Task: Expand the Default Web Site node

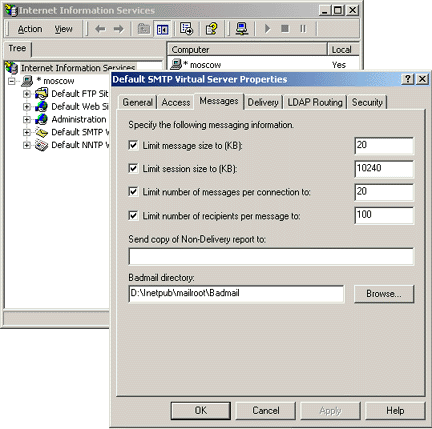Action: (27, 107)
